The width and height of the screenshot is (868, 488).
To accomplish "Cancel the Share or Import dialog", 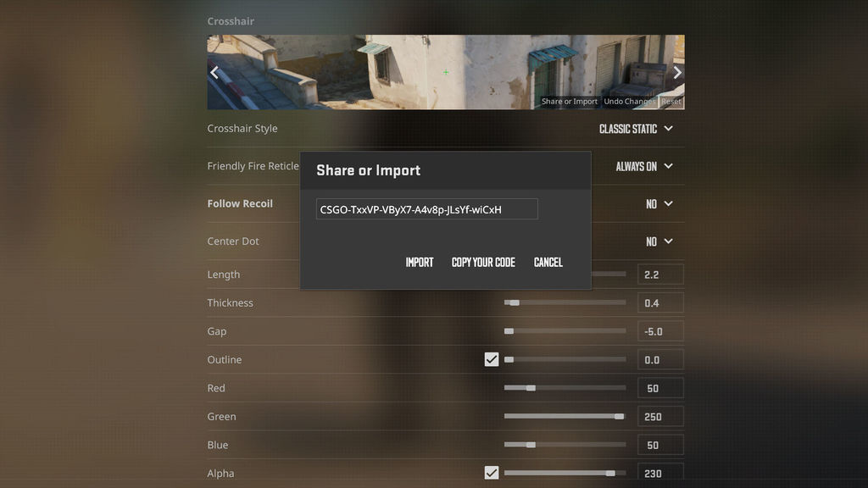I will [x=548, y=263].
